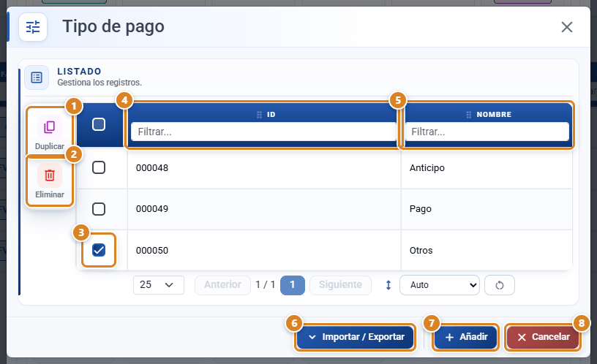Click the row height arrows icon
The image size is (597, 364).
click(x=388, y=285)
